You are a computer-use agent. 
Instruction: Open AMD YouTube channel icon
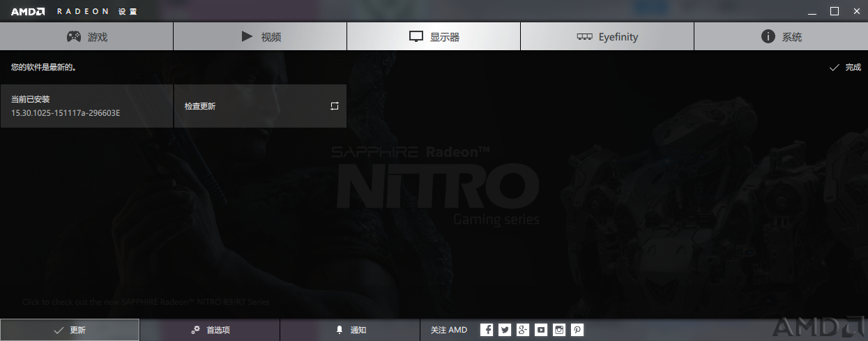click(541, 330)
